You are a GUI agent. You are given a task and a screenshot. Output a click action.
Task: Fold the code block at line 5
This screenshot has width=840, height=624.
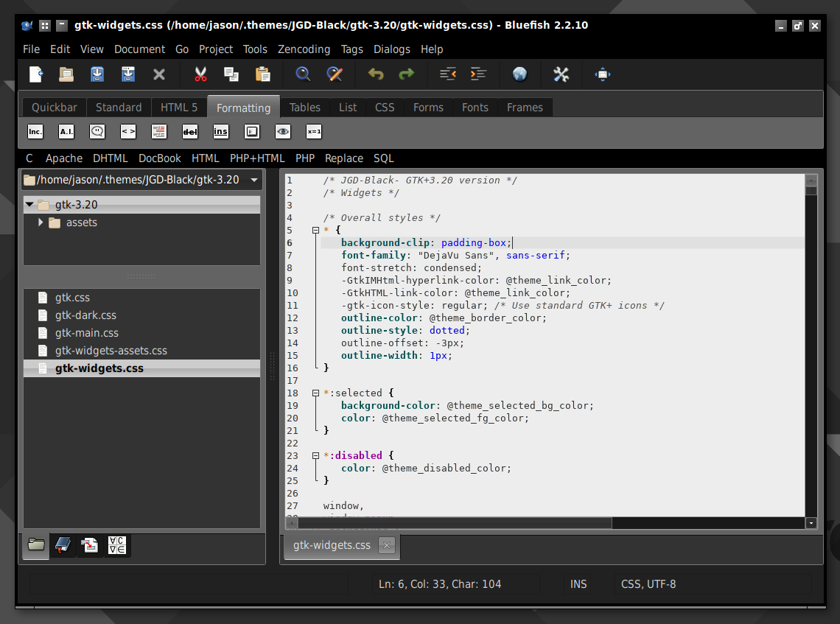point(315,231)
